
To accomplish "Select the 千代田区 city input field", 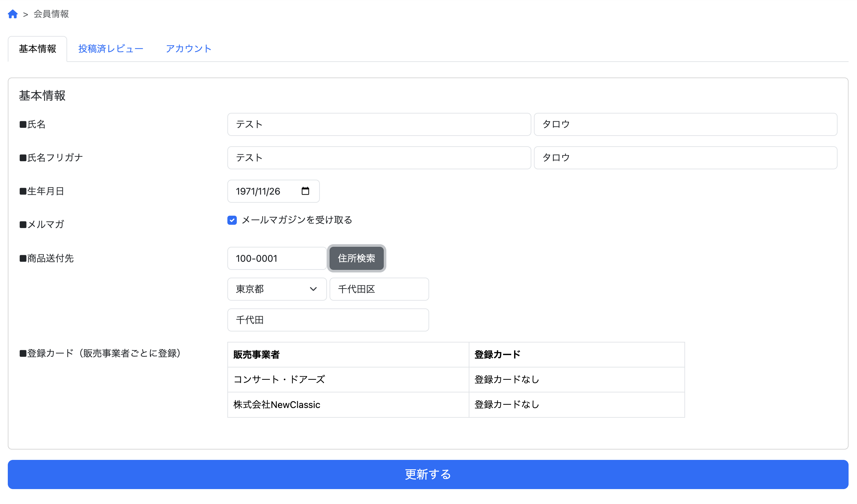I will (379, 289).
